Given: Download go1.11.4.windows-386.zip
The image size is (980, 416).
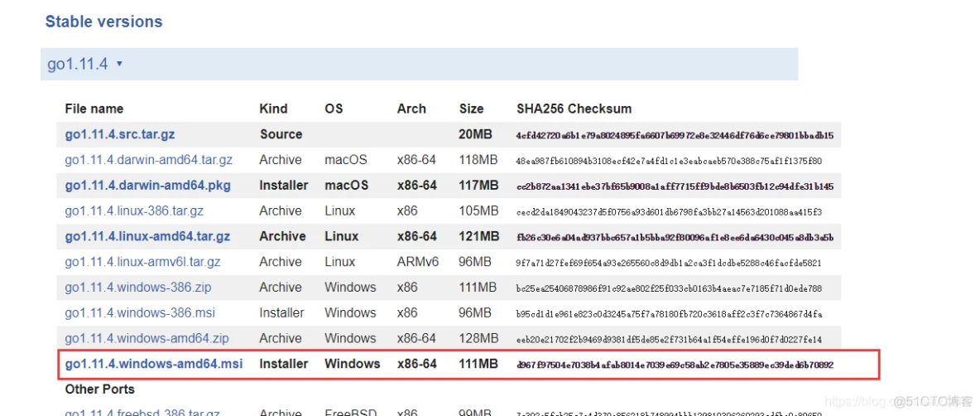Looking at the screenshot, I should click(138, 288).
